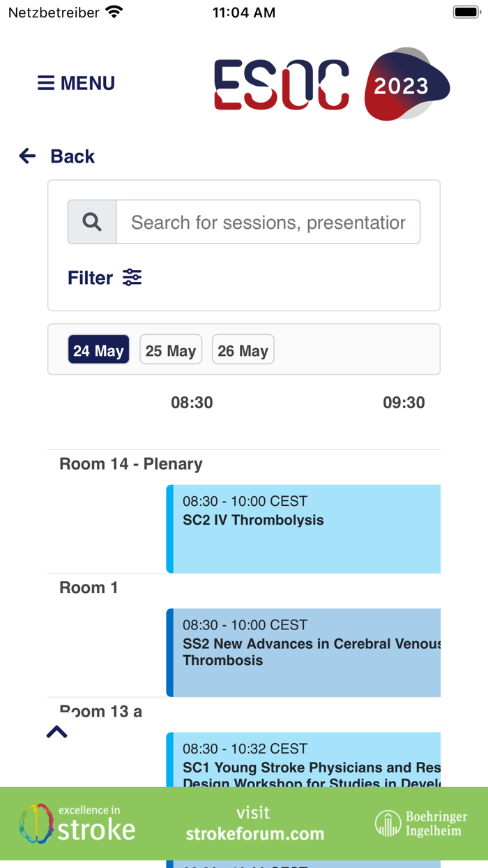Switch to the 25 May tab

pos(171,350)
